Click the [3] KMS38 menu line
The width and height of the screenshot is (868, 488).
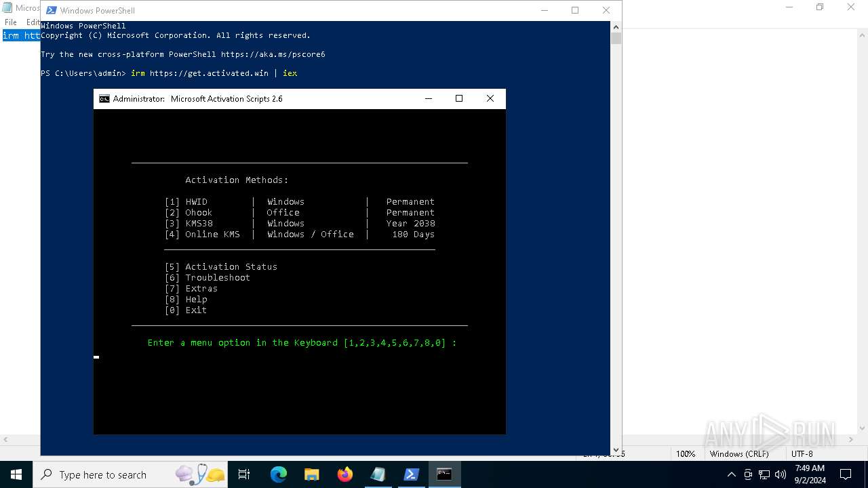pyautogui.click(x=299, y=223)
